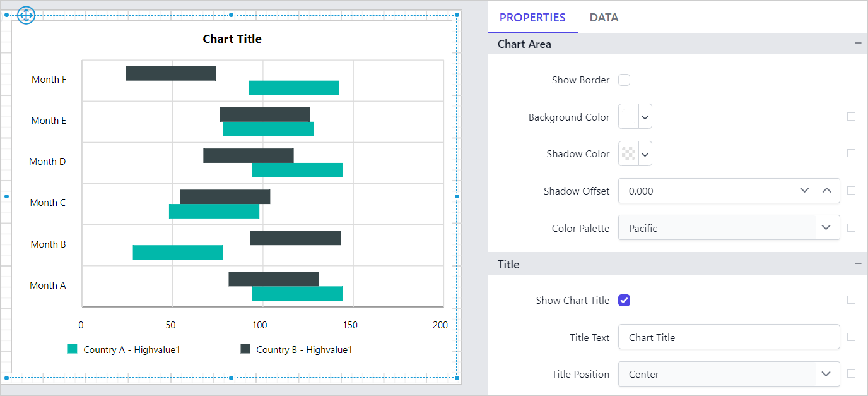The image size is (868, 396).
Task: Select the PROPERTIES tab
Action: click(x=532, y=17)
